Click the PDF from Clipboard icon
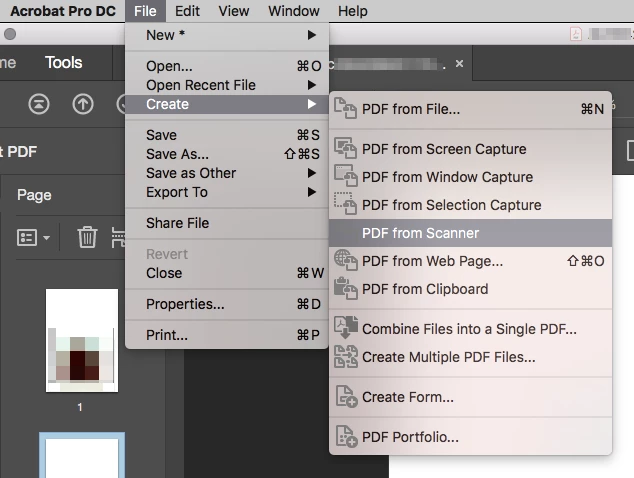Image resolution: width=634 pixels, height=478 pixels. [345, 288]
